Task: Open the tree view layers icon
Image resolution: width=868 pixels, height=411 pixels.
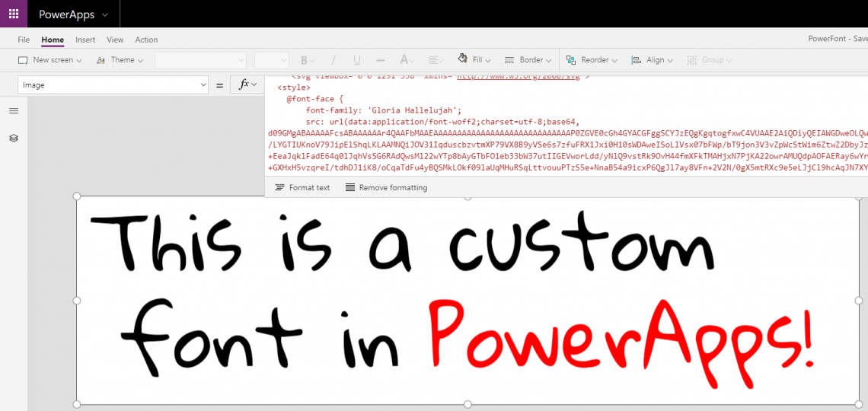Action: [x=14, y=138]
